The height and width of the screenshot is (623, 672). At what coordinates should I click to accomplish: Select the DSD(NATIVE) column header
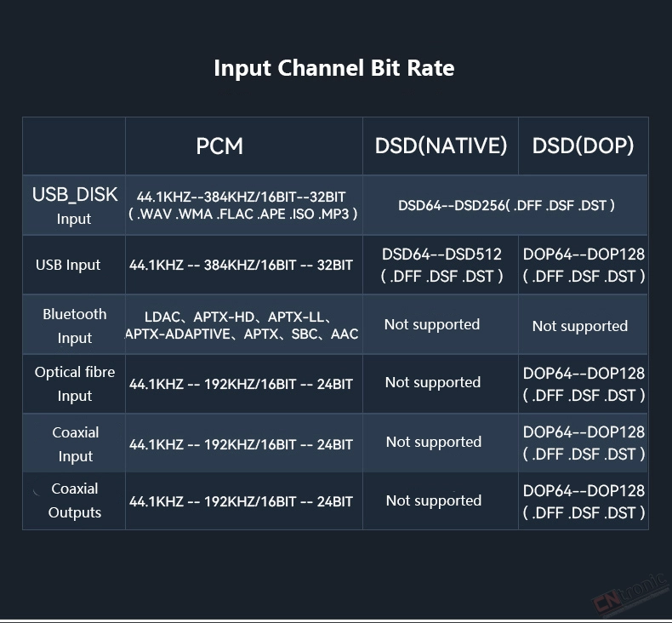coord(441,146)
